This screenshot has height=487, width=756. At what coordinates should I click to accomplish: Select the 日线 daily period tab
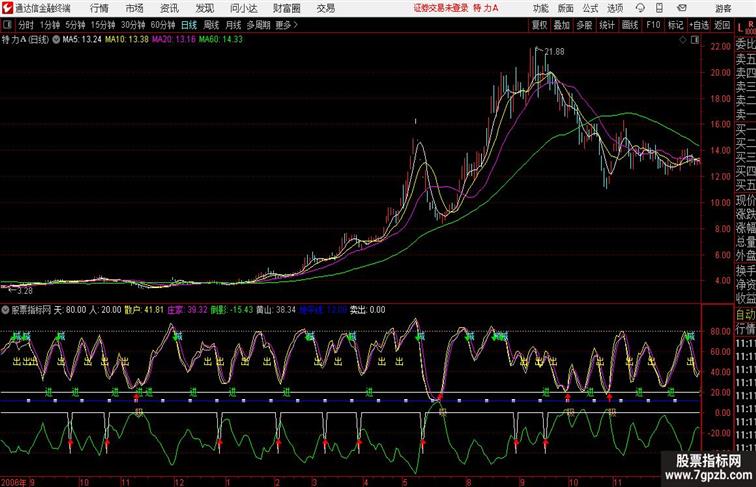[x=189, y=25]
